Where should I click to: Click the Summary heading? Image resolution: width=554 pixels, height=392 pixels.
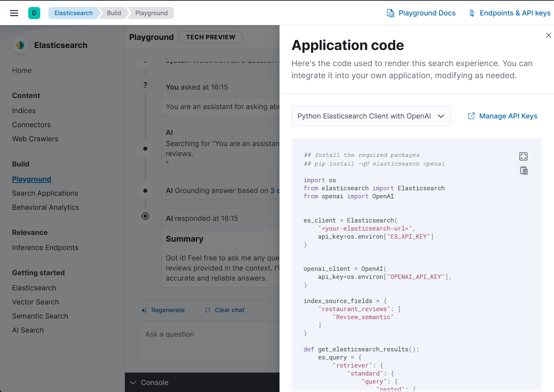pos(185,239)
